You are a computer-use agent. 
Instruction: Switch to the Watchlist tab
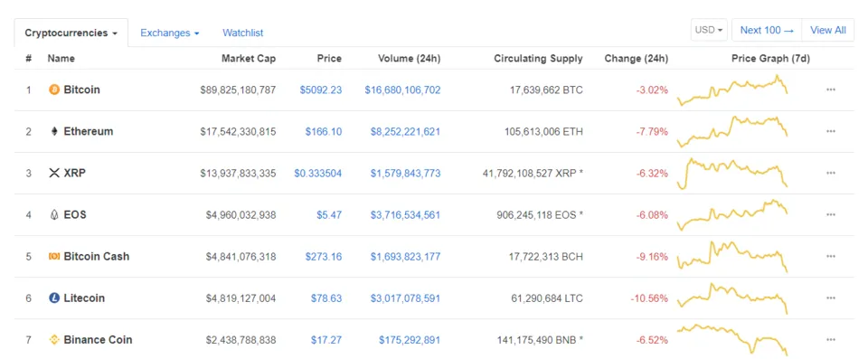coord(243,33)
